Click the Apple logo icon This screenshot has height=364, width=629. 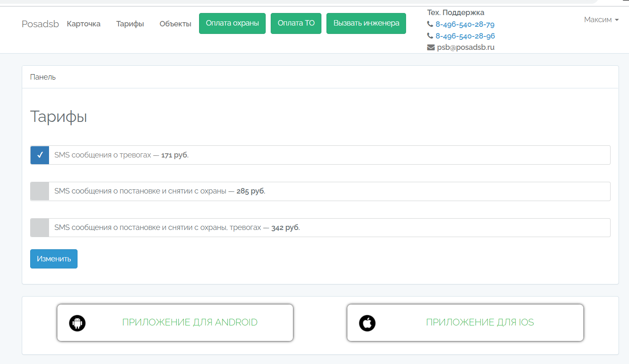(367, 323)
